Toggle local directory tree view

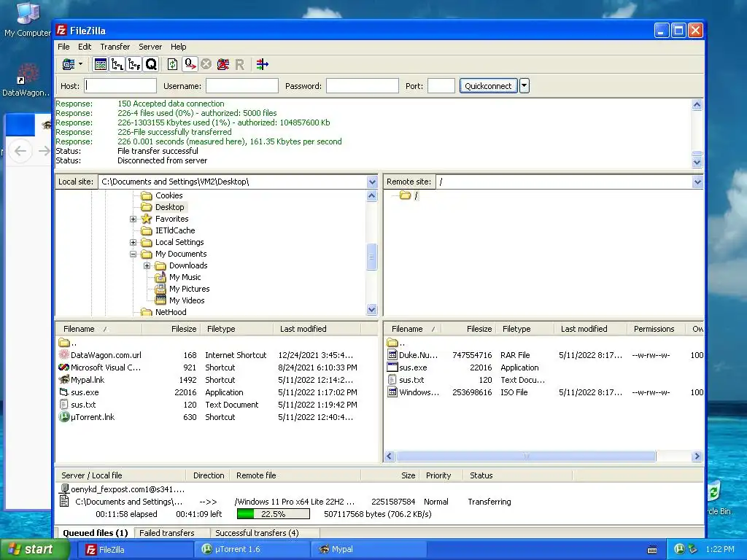(x=117, y=64)
